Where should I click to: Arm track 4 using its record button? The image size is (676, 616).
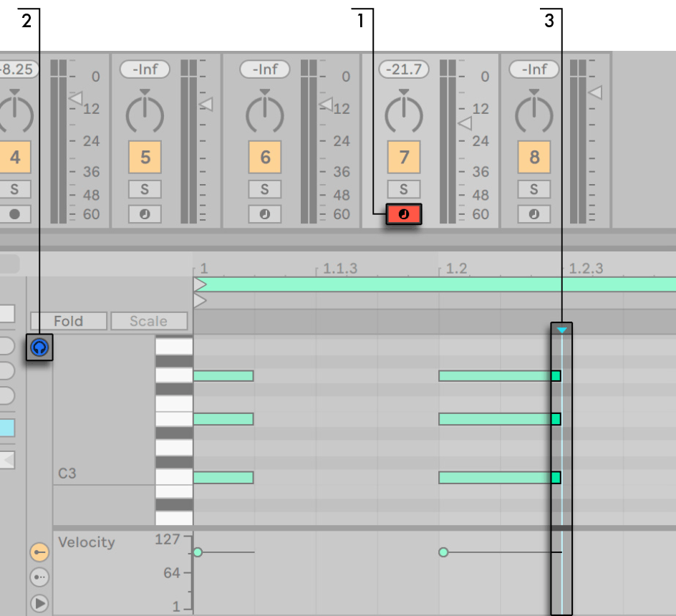[16, 213]
